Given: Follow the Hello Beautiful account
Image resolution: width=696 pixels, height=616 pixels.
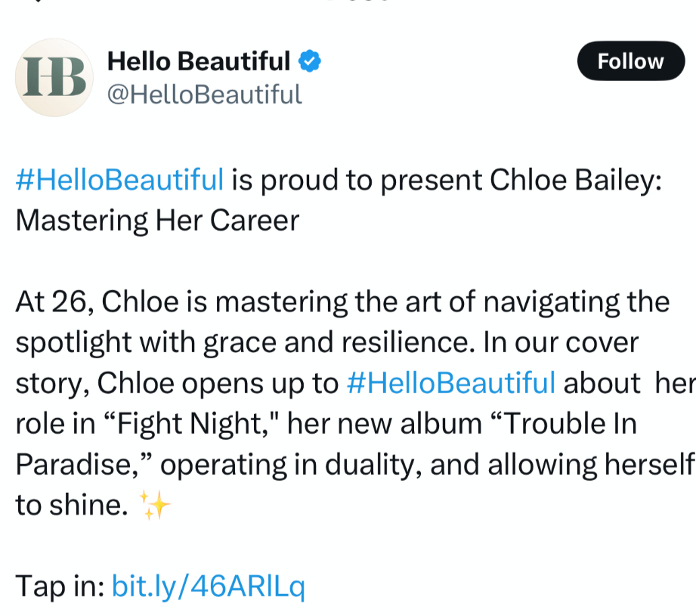Looking at the screenshot, I should [630, 61].
